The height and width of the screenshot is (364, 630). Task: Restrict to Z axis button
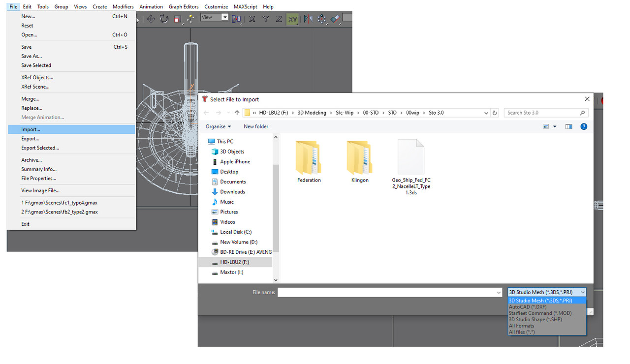[x=279, y=19]
